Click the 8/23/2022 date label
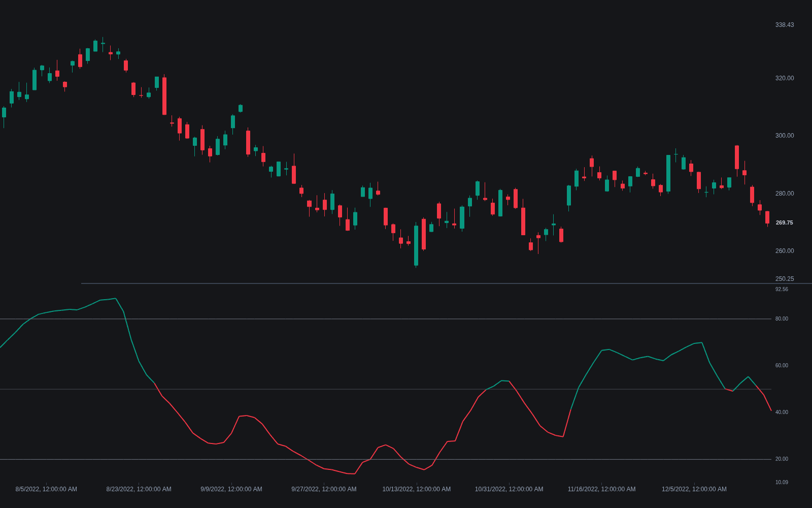This screenshot has height=508, width=812. click(x=139, y=489)
